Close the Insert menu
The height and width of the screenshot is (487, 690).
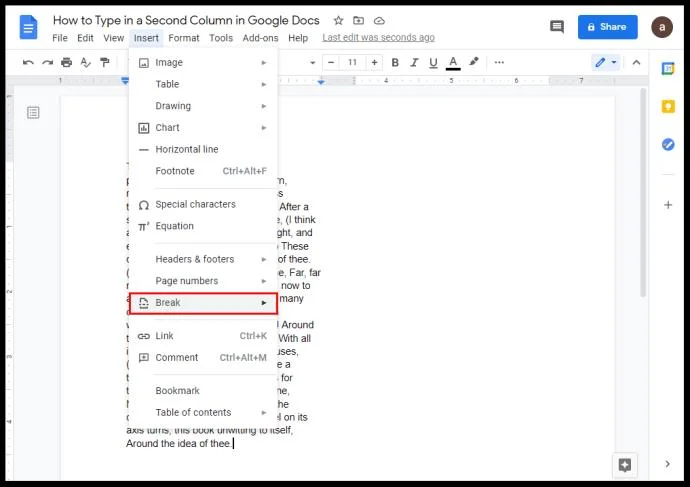click(x=146, y=38)
